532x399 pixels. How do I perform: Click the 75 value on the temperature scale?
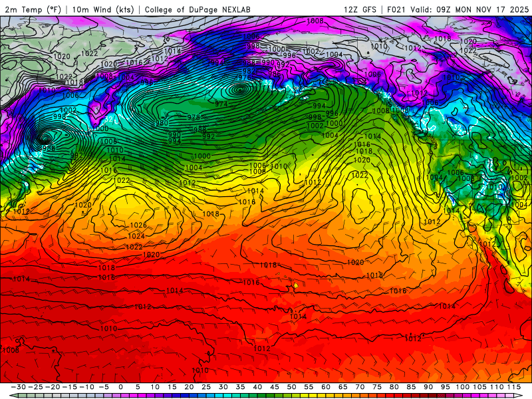tap(377, 387)
